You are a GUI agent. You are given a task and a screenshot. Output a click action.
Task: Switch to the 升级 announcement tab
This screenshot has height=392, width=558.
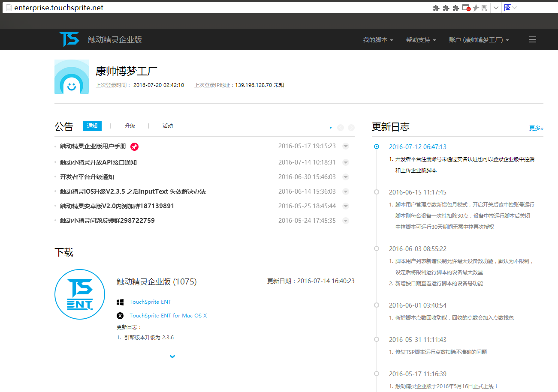pyautogui.click(x=130, y=126)
